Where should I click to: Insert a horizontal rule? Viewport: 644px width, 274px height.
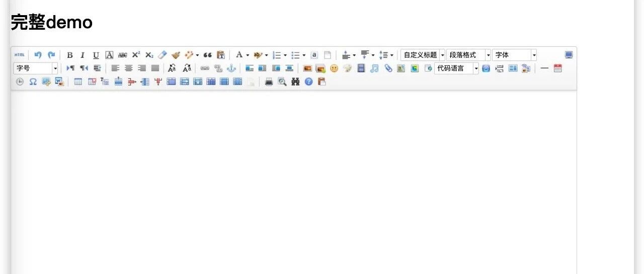click(544, 68)
